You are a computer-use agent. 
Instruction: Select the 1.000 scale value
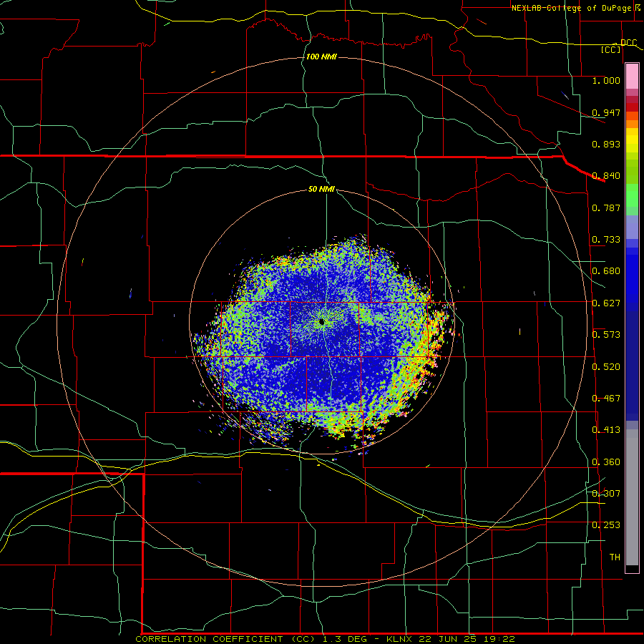[606, 80]
